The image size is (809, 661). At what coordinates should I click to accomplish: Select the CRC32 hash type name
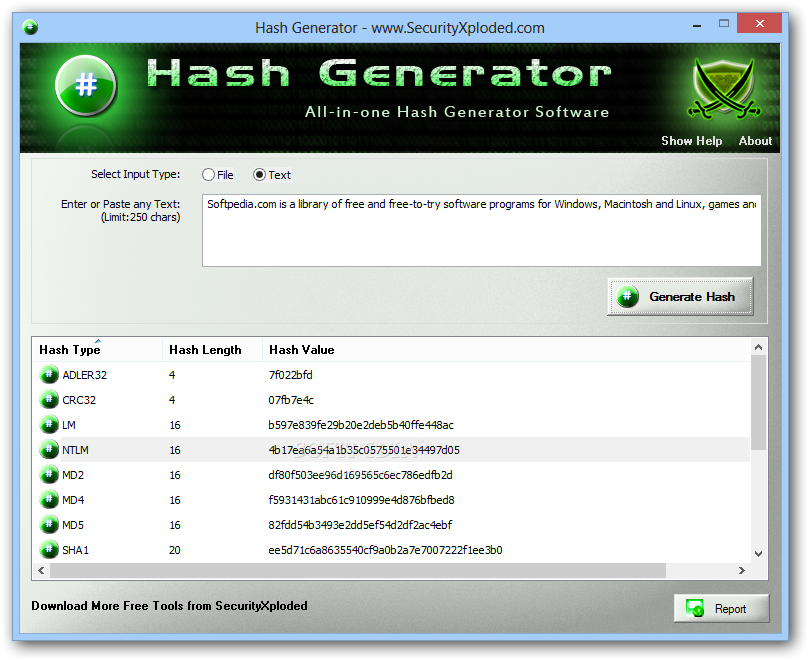pyautogui.click(x=79, y=400)
